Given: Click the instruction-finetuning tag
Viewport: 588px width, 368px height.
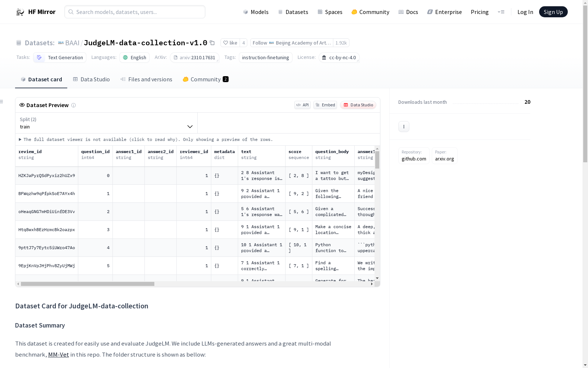Looking at the screenshot, I should point(266,57).
